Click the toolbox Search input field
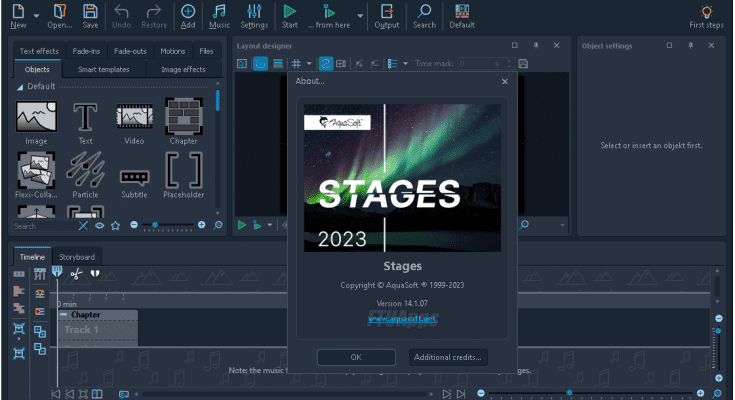The height and width of the screenshot is (400, 735). coord(44,226)
